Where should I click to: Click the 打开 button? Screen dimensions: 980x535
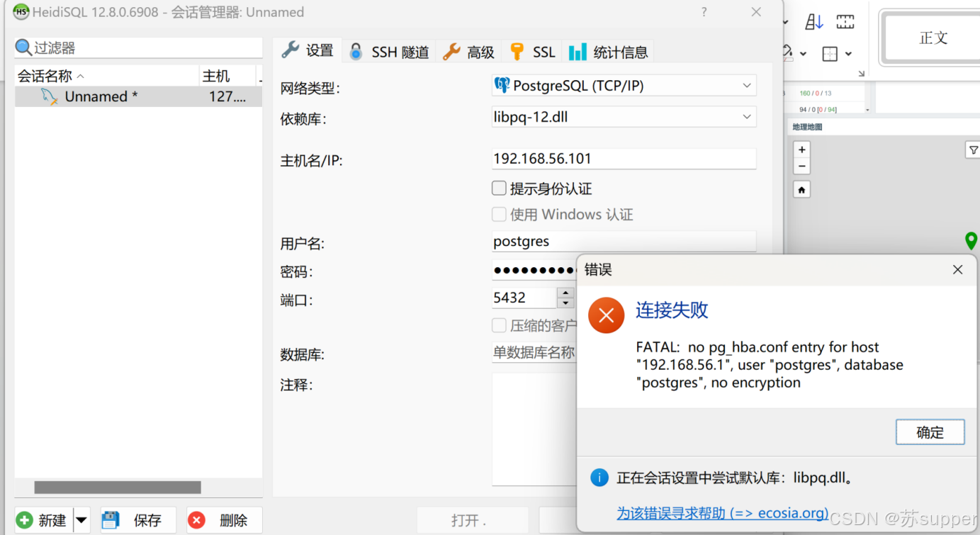473,520
